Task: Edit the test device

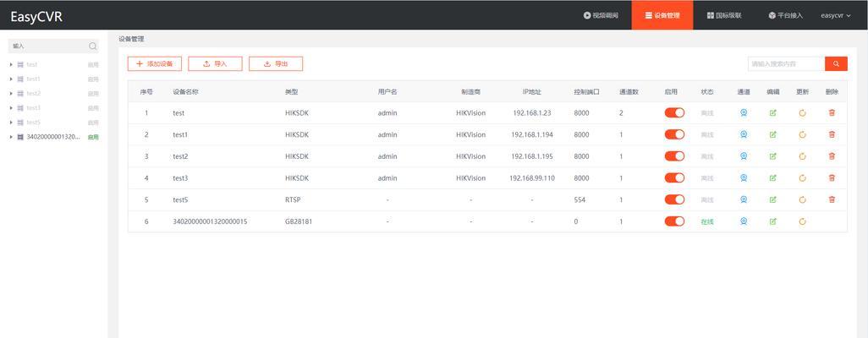Action: [x=772, y=113]
